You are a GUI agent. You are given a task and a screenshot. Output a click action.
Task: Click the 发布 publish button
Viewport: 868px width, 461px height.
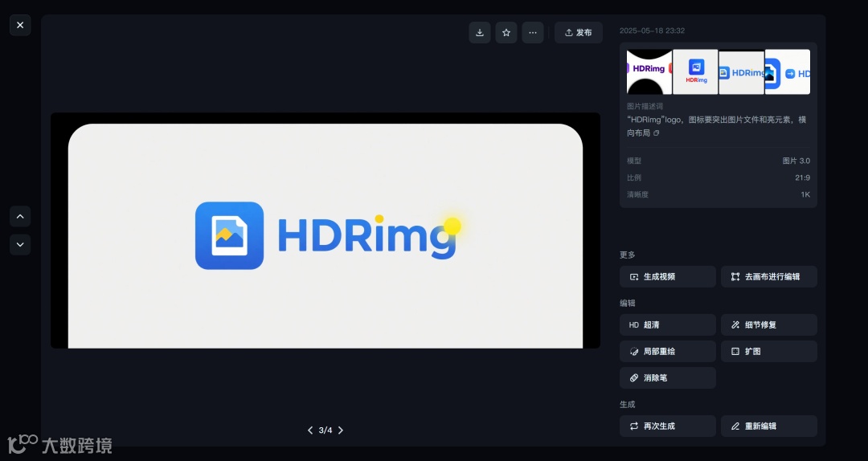click(579, 33)
